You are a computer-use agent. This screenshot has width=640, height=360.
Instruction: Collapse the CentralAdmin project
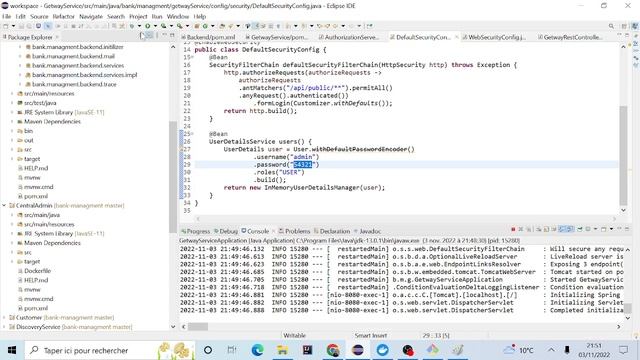(x=4, y=205)
